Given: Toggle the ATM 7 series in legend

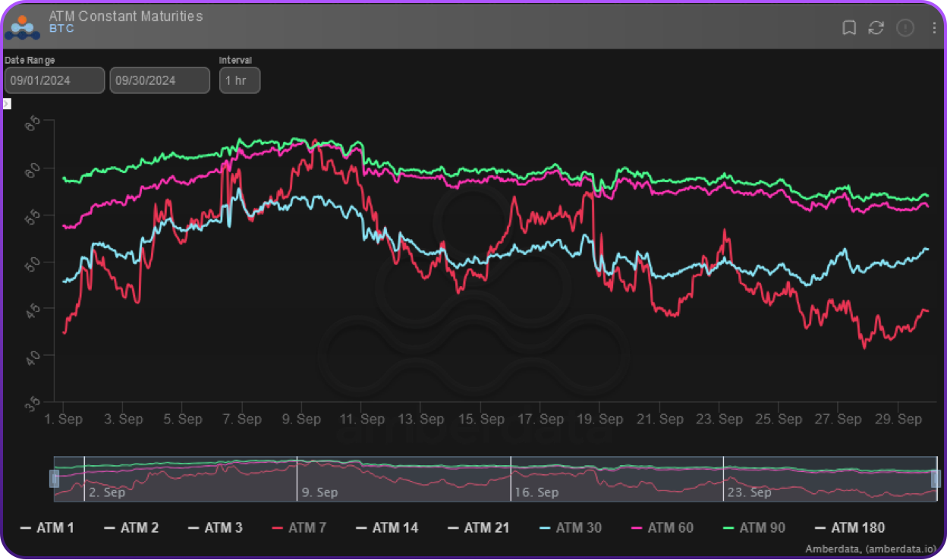Looking at the screenshot, I should 298,528.
